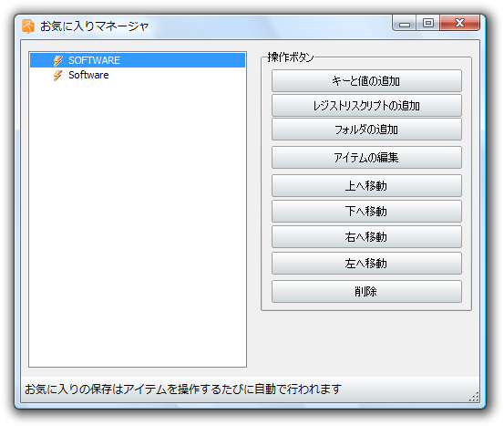
Task: Minimize the お気に入りマネージャ window
Action: pyautogui.click(x=405, y=23)
